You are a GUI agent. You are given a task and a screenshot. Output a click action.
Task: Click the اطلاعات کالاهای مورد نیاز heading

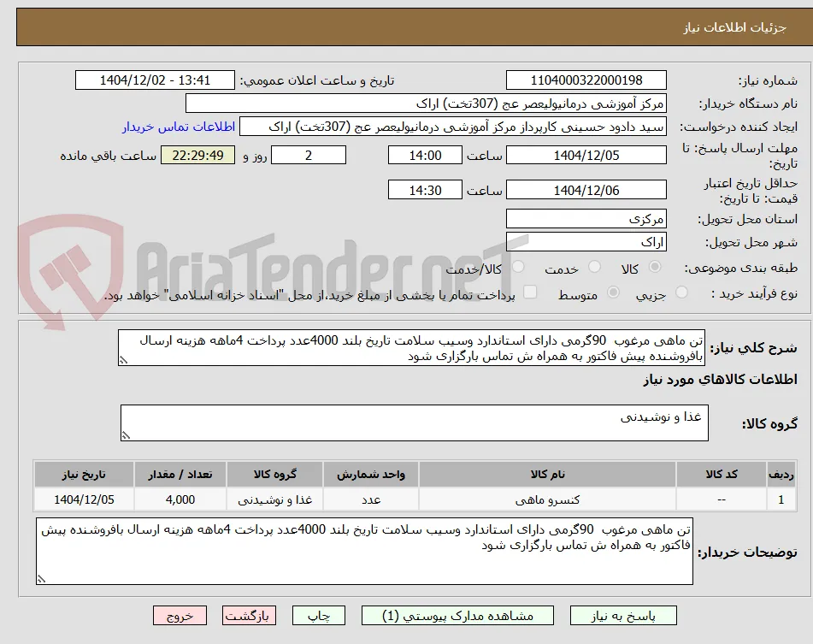720,380
